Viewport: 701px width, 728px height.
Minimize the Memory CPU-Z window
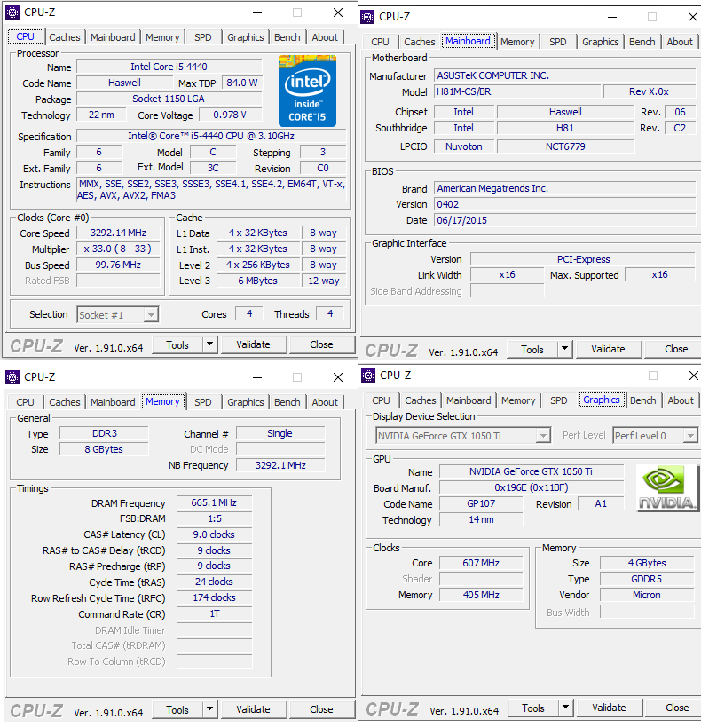257,377
